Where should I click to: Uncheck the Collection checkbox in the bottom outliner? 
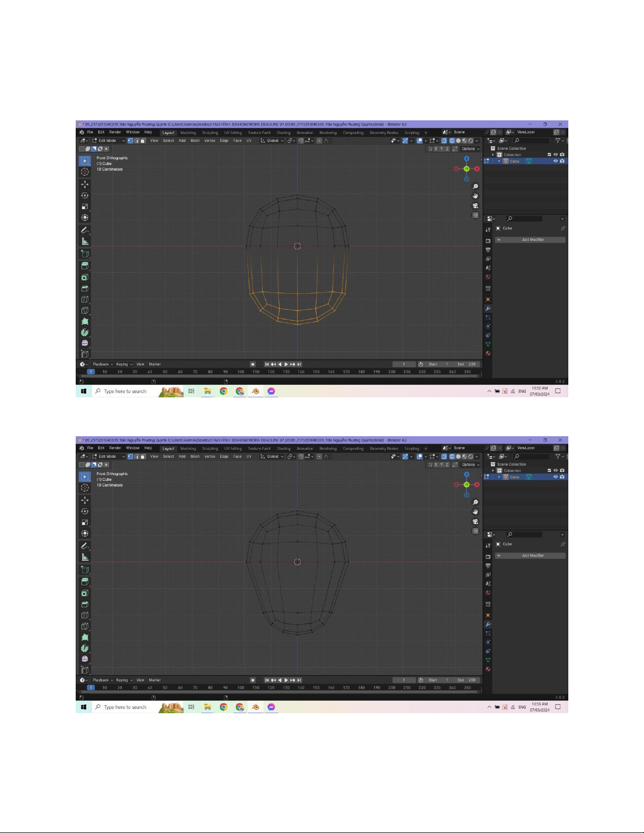(x=549, y=470)
